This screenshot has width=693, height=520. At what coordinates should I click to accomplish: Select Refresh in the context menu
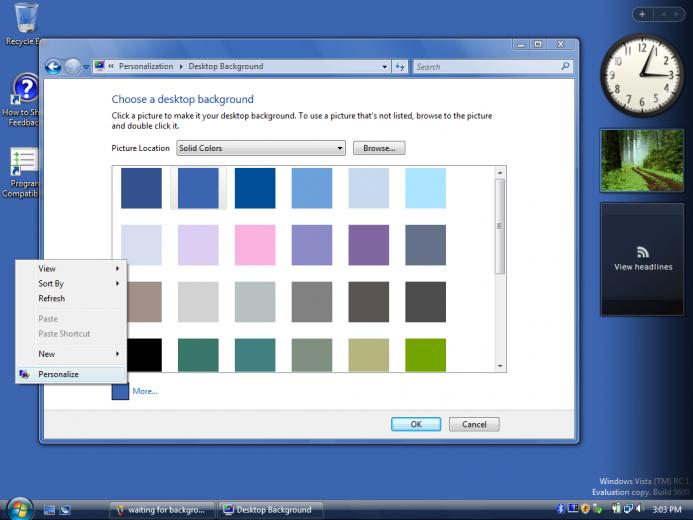(x=51, y=298)
